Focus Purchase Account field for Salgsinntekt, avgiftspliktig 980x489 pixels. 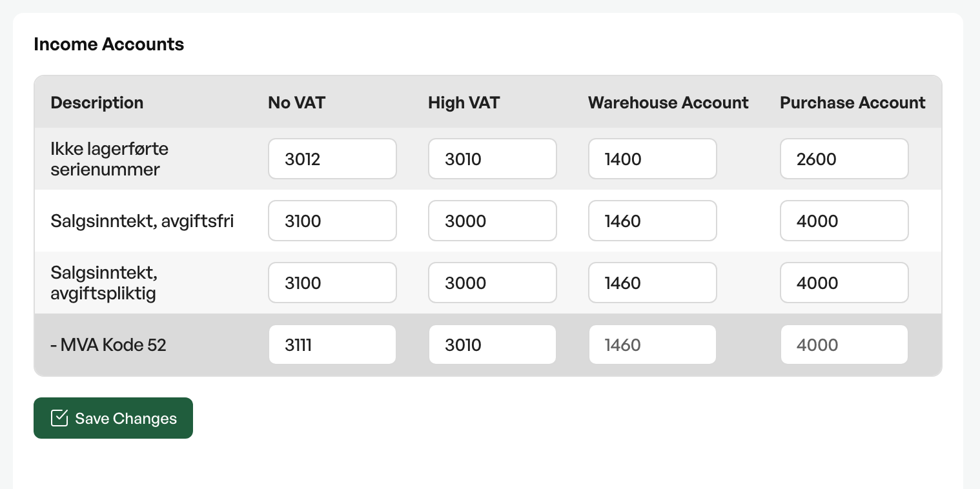tap(844, 283)
